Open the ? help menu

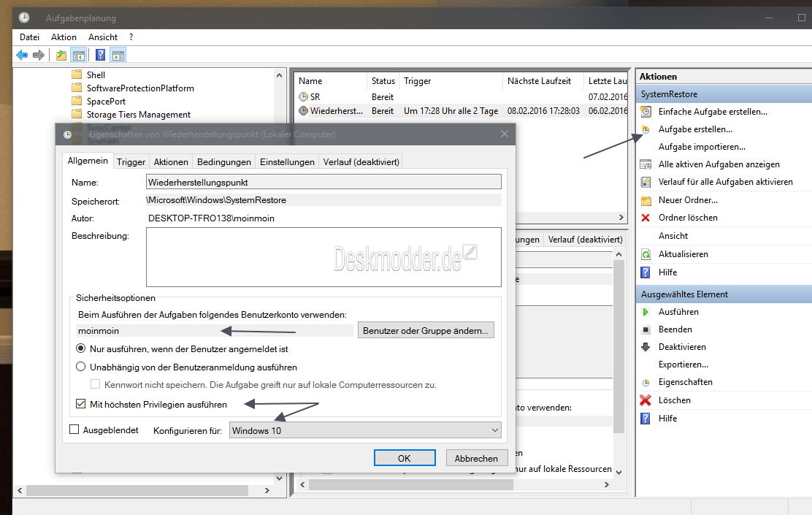[131, 37]
